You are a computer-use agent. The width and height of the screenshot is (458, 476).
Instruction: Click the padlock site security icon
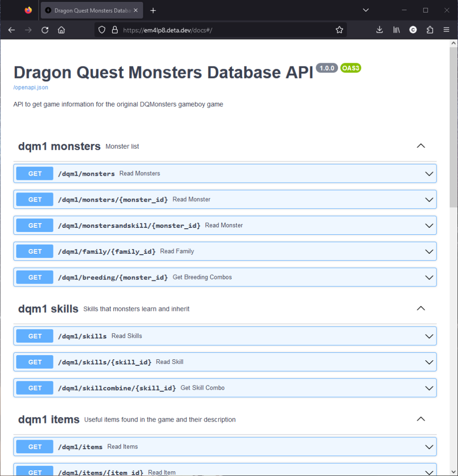point(115,29)
